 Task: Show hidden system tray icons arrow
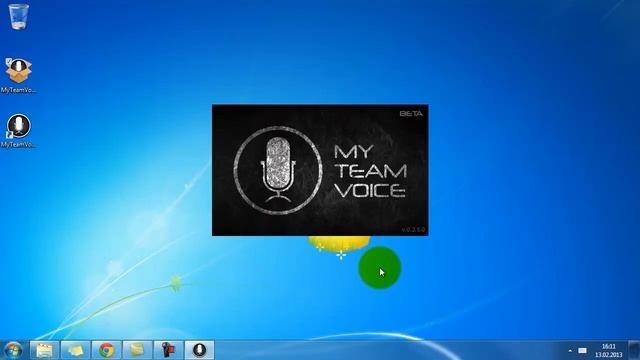pyautogui.click(x=570, y=351)
